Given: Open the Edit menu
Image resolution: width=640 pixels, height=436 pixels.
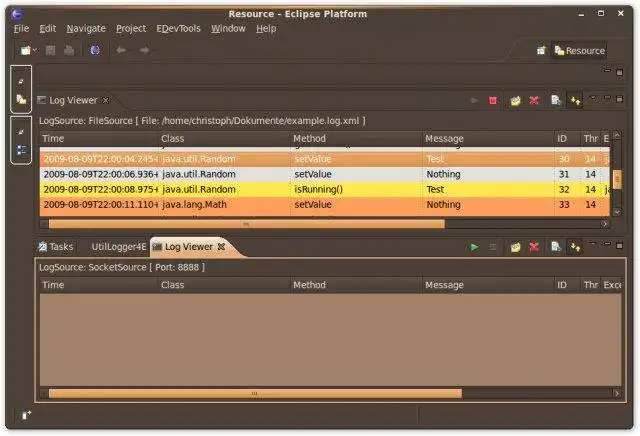Looking at the screenshot, I should (x=47, y=29).
